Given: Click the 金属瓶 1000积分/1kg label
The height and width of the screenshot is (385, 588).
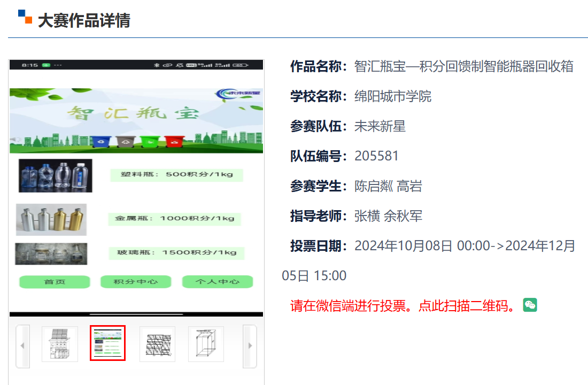Looking at the screenshot, I should [174, 219].
